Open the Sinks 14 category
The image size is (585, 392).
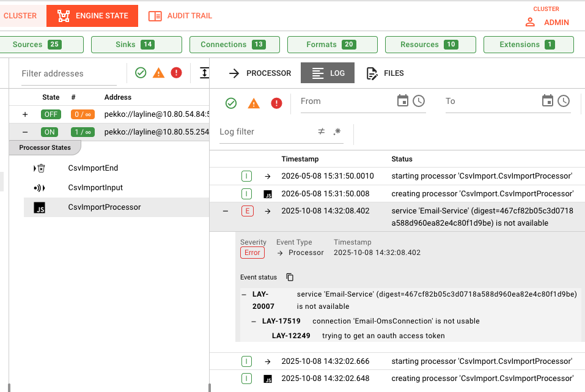(136, 45)
